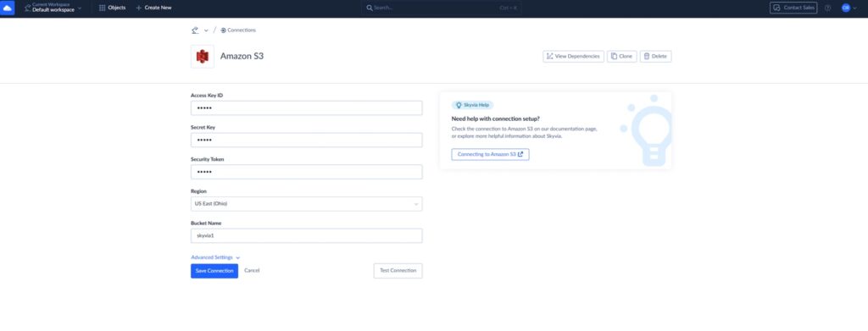
Task: Click Test Connection
Action: pyautogui.click(x=398, y=271)
